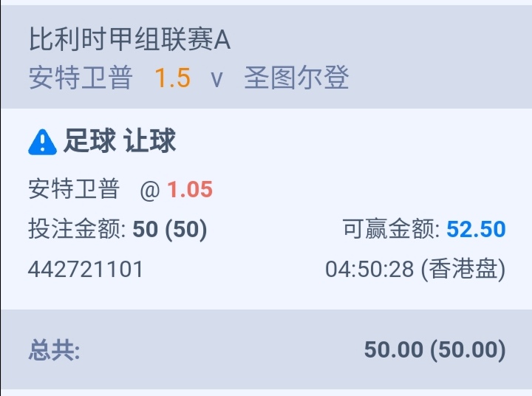Click the 50 (50) stake amount

coord(170,230)
